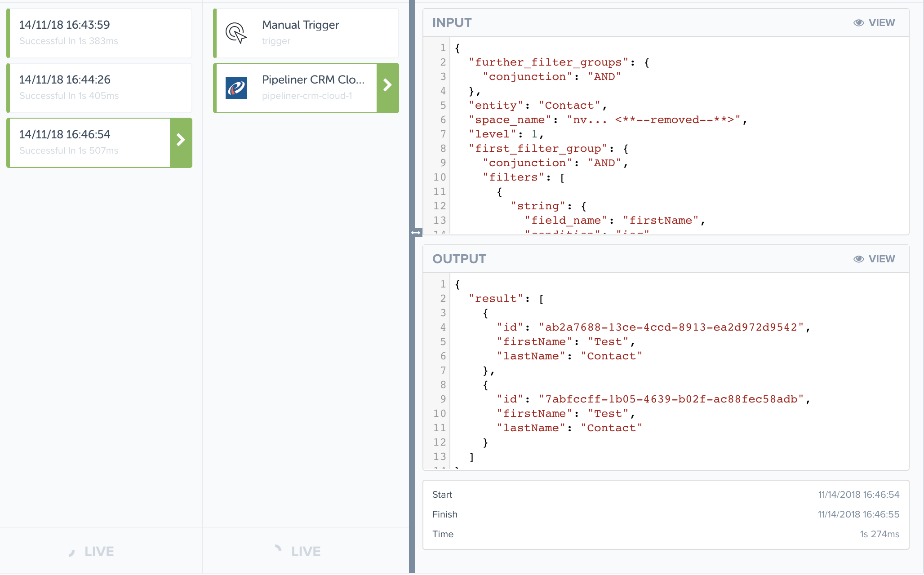Select the 14/11/18 16:46:54 execution entry

[x=90, y=142]
